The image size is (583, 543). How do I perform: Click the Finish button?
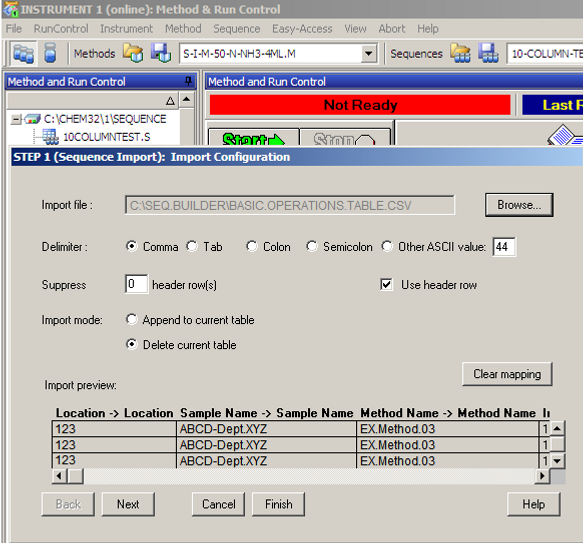pyautogui.click(x=278, y=504)
